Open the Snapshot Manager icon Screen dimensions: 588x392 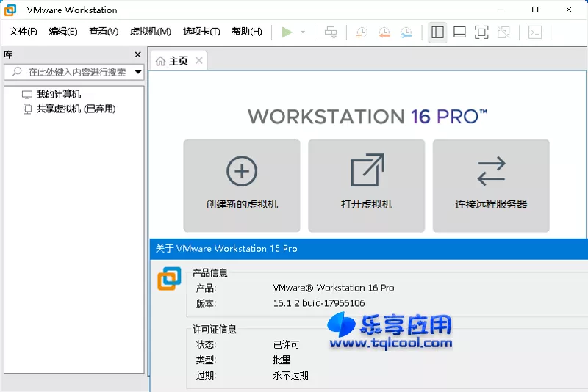pos(406,32)
